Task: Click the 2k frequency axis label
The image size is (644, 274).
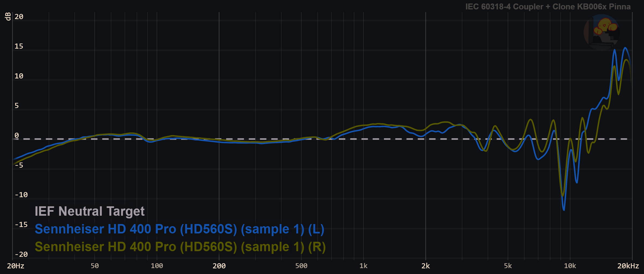Action: coord(426,266)
